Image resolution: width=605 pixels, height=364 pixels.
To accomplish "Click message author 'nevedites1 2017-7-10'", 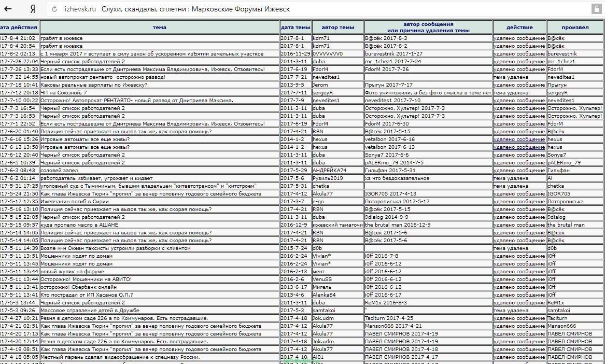I will tap(393, 101).
